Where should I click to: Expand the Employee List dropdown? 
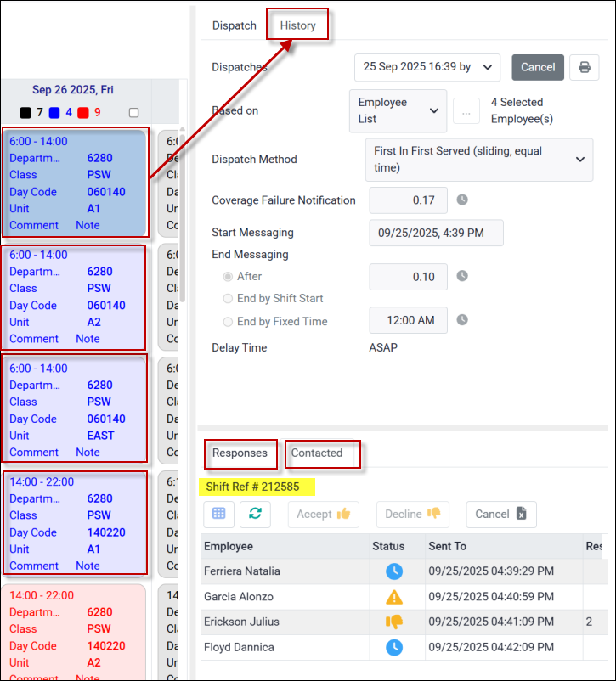(x=398, y=111)
